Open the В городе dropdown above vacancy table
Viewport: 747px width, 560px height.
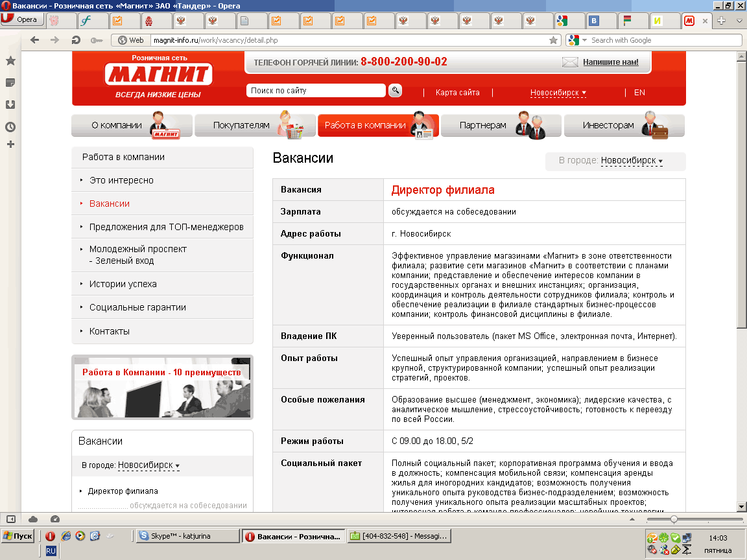click(632, 161)
